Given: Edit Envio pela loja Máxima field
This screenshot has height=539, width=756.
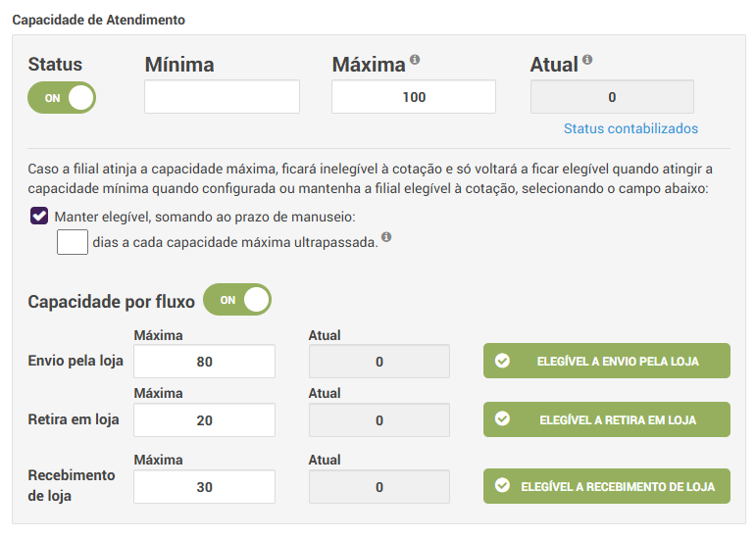Looking at the screenshot, I should (204, 361).
